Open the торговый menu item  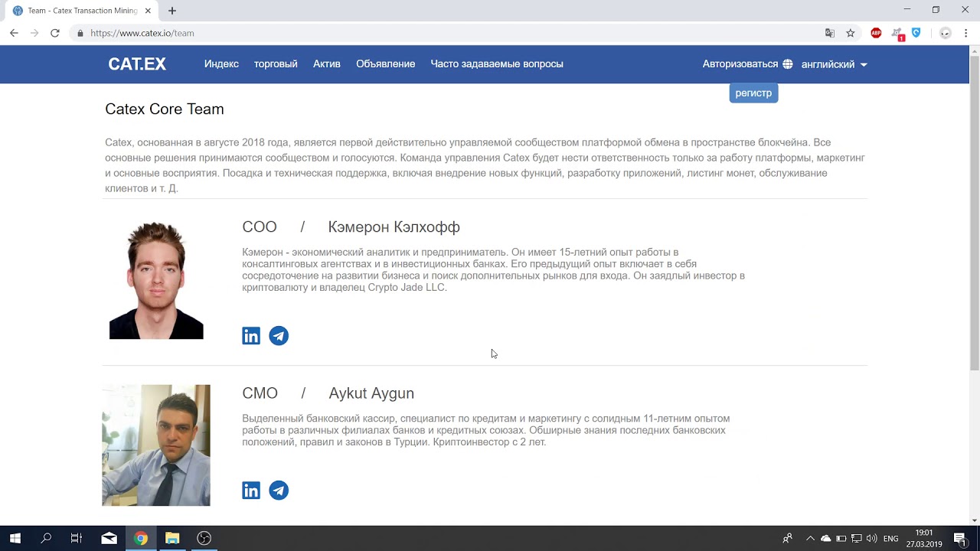pyautogui.click(x=276, y=64)
